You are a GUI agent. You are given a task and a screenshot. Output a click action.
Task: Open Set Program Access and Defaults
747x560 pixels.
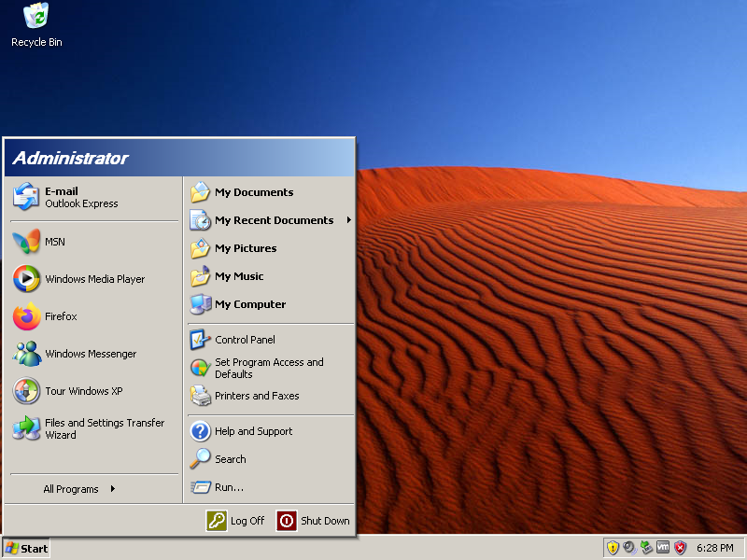click(x=269, y=368)
